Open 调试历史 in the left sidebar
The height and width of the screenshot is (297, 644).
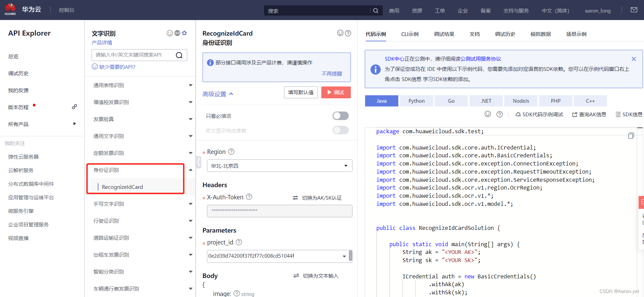tap(18, 73)
